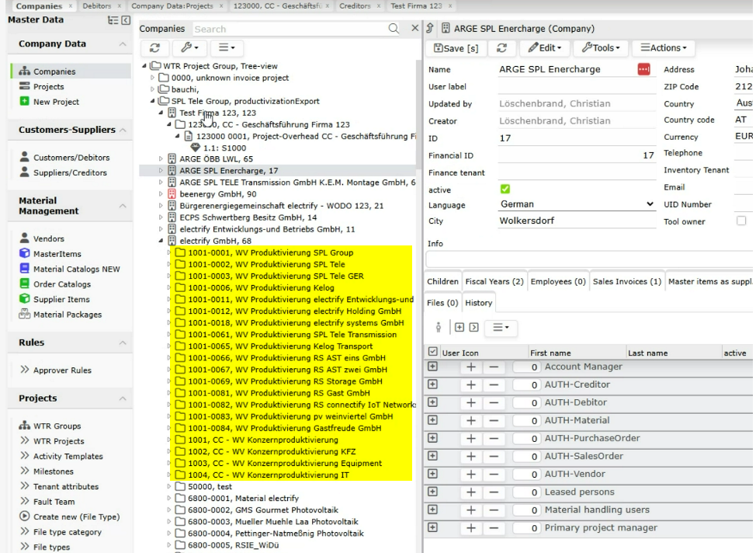The image size is (756, 553).
Task: Click the refresh icon in Companies toolbar
Action: 154,48
